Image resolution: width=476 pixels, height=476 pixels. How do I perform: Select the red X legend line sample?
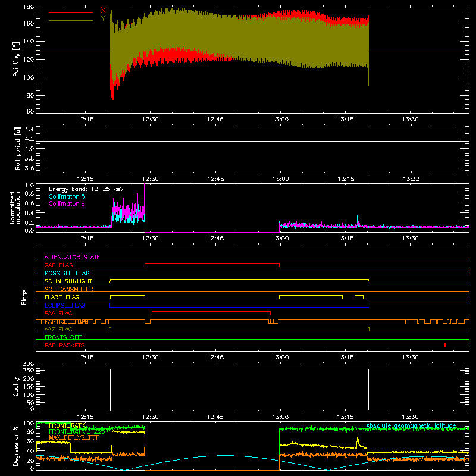pyautogui.click(x=71, y=12)
